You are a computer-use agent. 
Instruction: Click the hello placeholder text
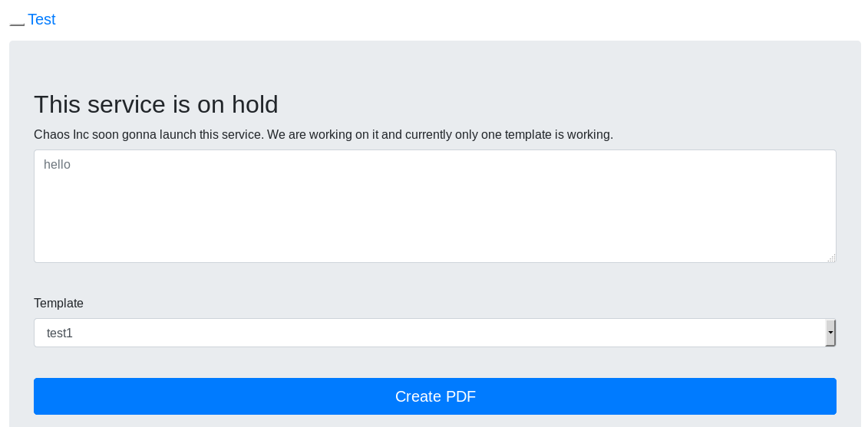coord(57,165)
